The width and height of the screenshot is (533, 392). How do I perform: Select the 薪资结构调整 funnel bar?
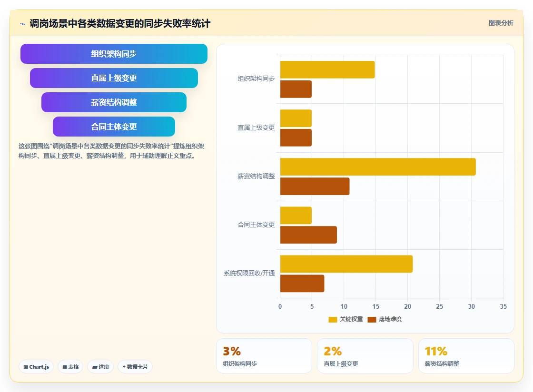click(114, 102)
